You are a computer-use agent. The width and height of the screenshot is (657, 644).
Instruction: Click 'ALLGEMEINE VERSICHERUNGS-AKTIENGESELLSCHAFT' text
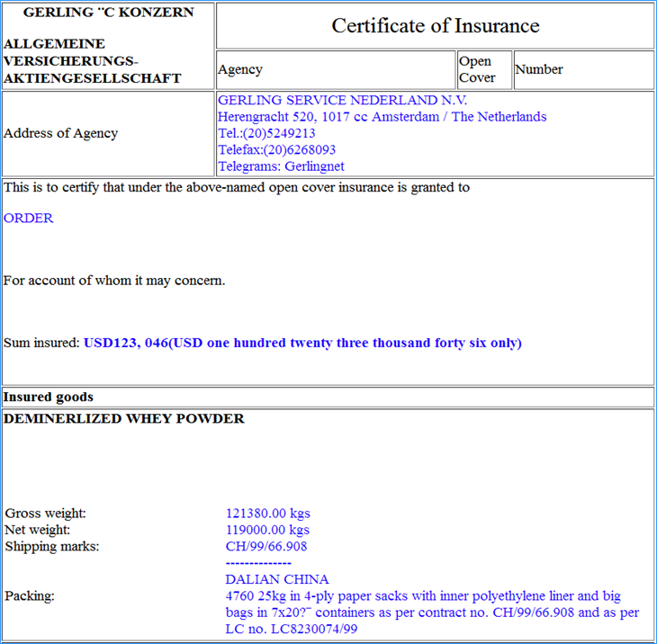coord(92,61)
